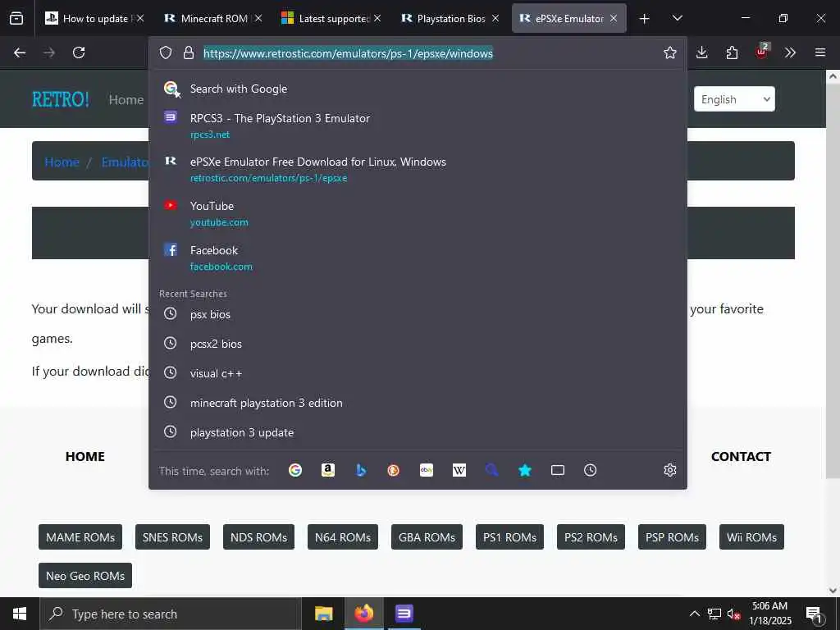Viewport: 840px width, 630px height.
Task: Choose Search with Google suggestion
Action: coord(418,89)
